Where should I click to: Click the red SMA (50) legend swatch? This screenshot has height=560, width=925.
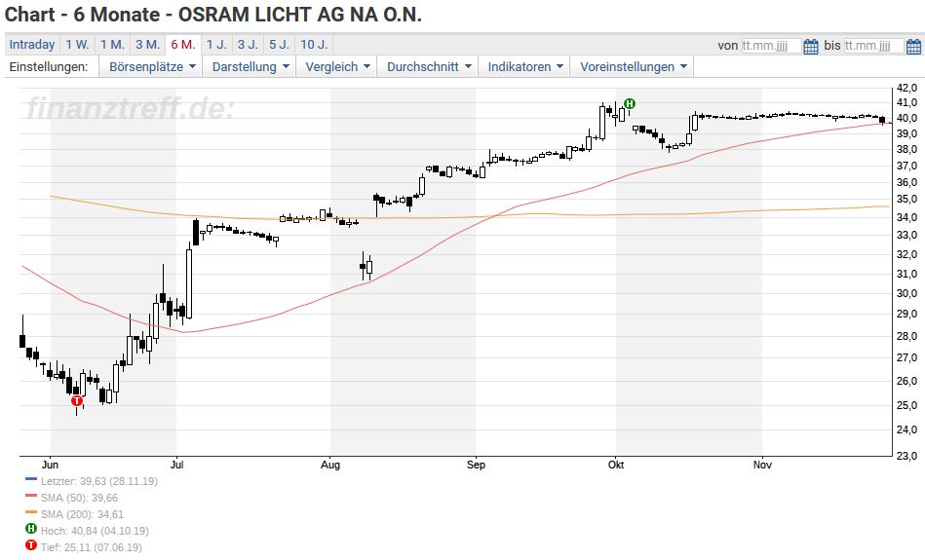[31, 497]
